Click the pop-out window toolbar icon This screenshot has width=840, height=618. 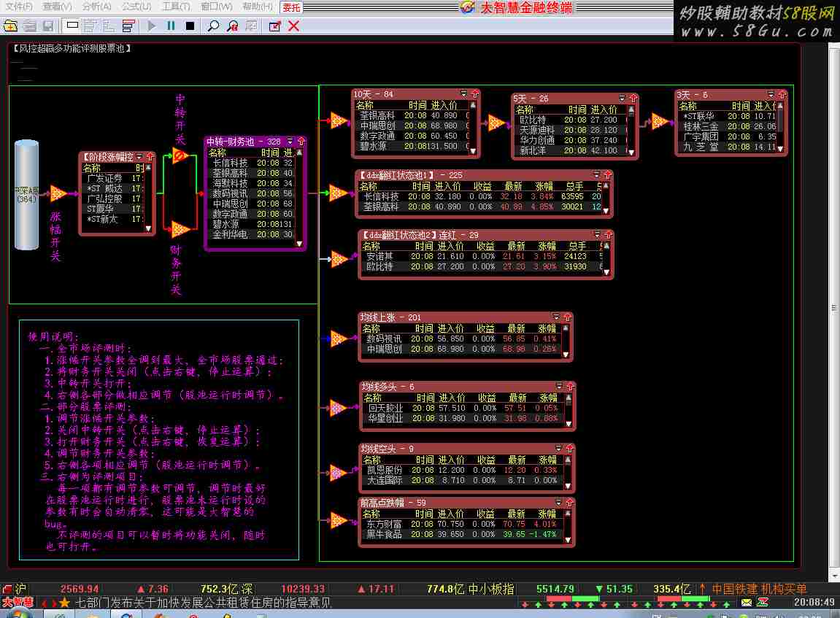click(274, 26)
